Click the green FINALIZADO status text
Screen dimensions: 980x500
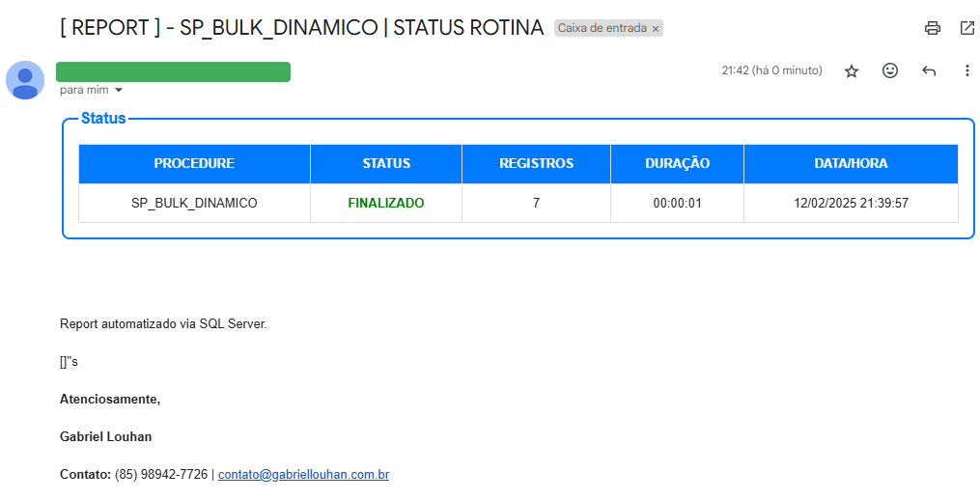pyautogui.click(x=386, y=204)
